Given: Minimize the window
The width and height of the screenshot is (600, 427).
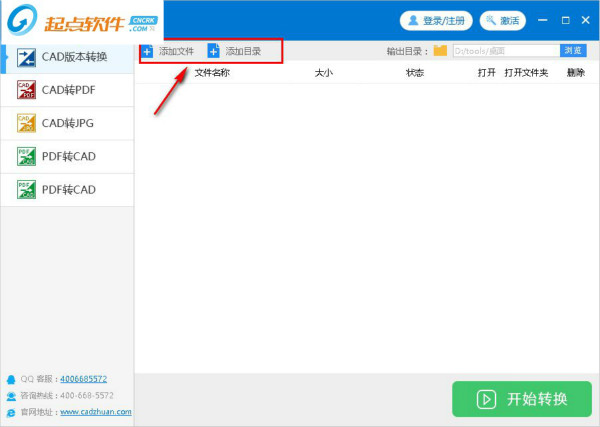Looking at the screenshot, I should pyautogui.click(x=543, y=20).
